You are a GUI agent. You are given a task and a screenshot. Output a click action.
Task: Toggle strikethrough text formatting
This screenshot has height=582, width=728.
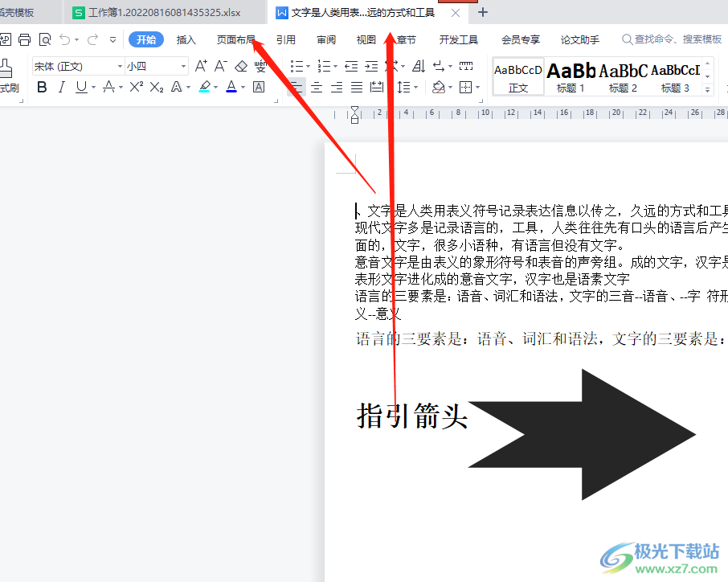coord(108,87)
